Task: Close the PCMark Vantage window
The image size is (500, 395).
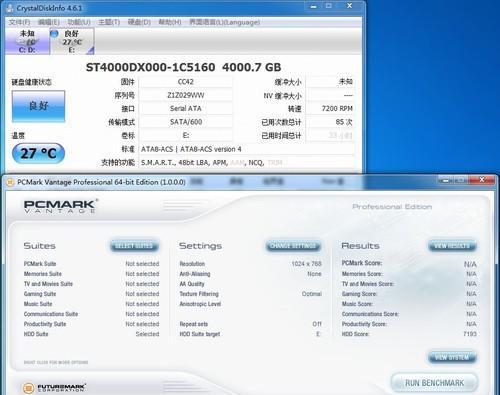Action: coord(482,180)
